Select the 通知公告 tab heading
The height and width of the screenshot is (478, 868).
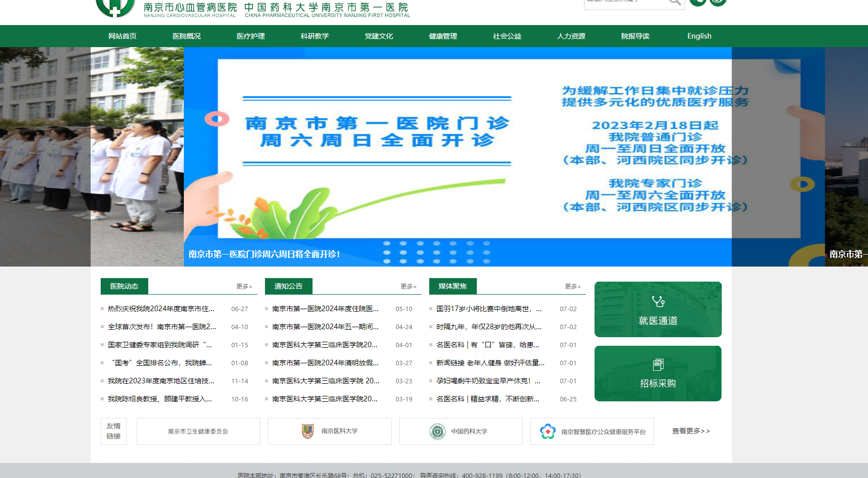(288, 286)
